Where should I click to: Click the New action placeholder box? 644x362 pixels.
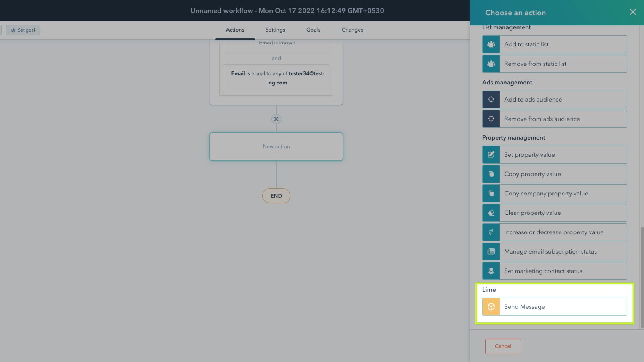(276, 146)
